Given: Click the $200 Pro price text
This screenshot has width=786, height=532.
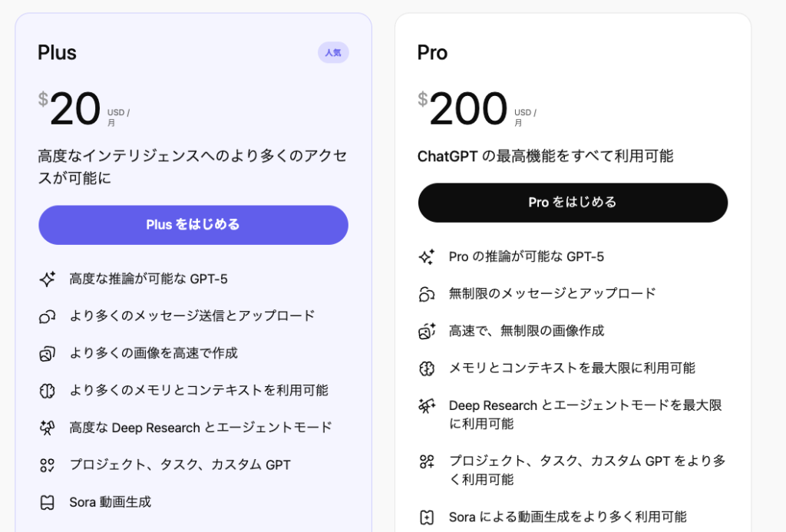Looking at the screenshot, I should tap(468, 110).
